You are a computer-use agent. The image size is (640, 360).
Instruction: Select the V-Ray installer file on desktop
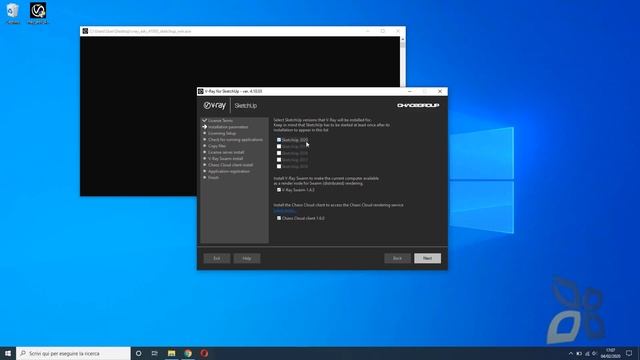coord(38,13)
